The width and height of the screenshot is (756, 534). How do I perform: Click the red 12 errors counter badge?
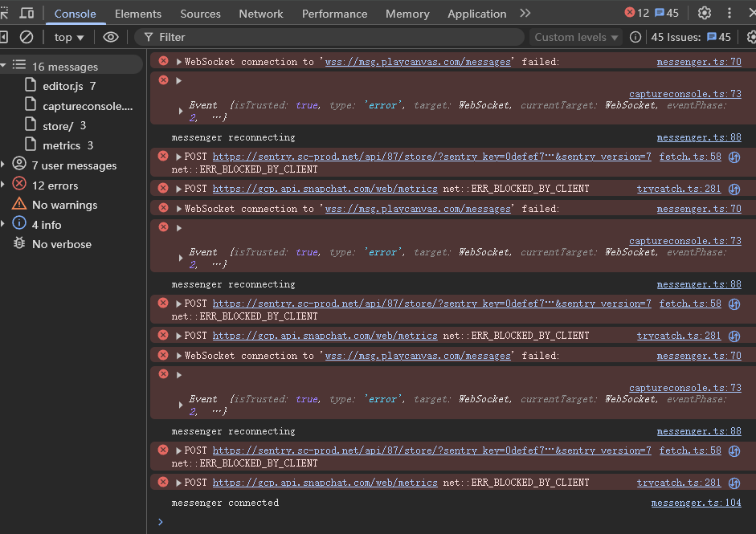click(636, 13)
